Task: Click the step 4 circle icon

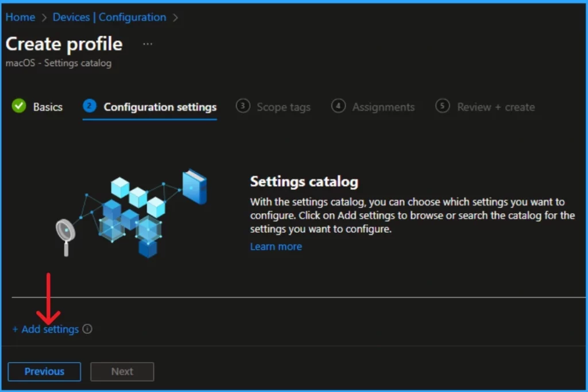Action: (338, 106)
